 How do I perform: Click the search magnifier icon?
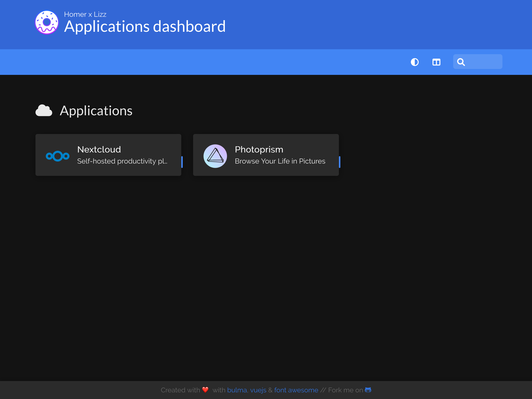[461, 62]
